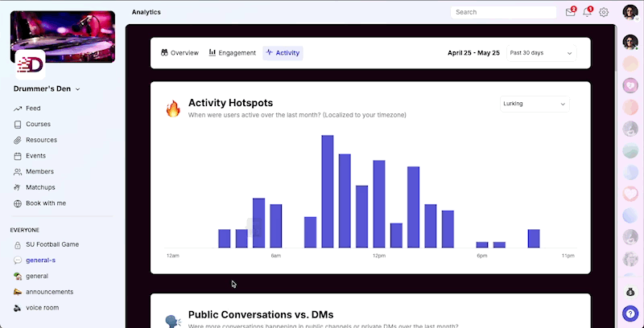Click the Courses book icon
This screenshot has height=328, width=644.
click(17, 125)
